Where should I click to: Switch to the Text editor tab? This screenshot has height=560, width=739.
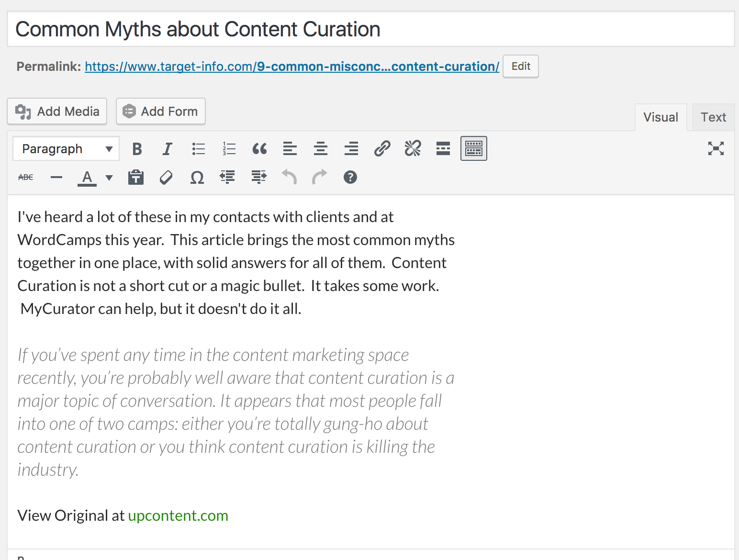pos(713,117)
